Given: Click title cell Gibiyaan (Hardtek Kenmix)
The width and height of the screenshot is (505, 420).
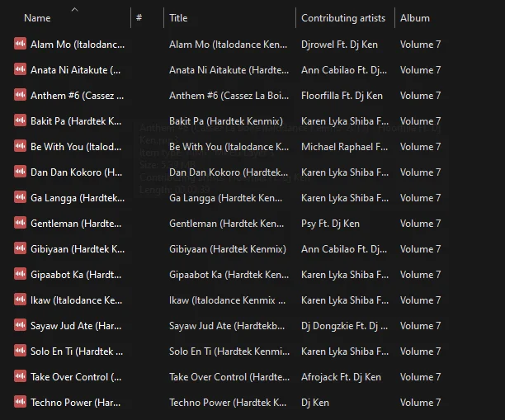Looking at the screenshot, I should click(x=228, y=249).
